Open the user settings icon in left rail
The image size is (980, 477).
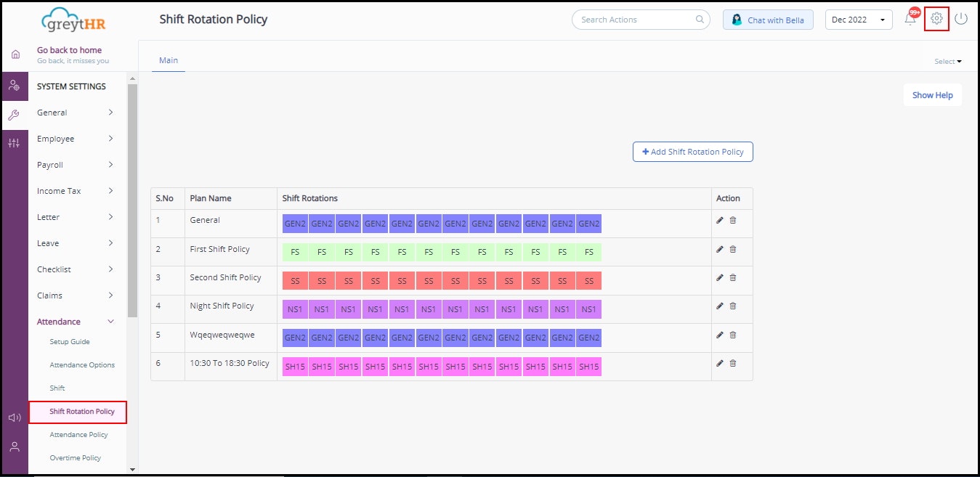15,85
